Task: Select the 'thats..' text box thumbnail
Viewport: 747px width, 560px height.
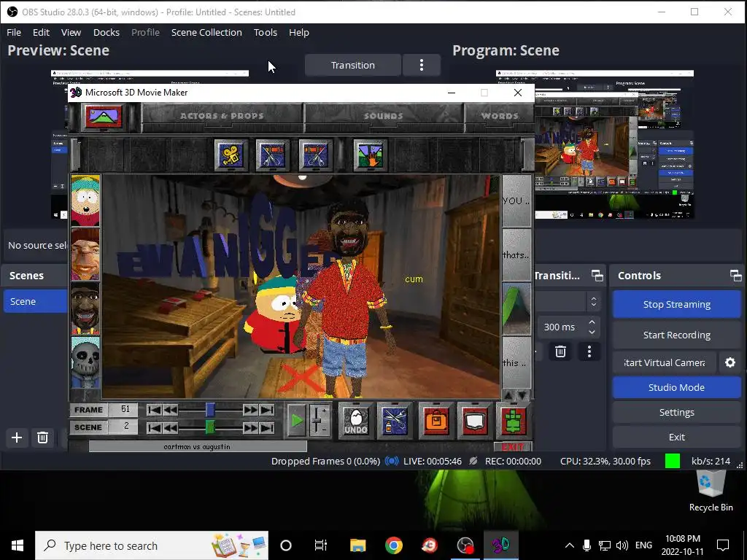Action: click(516, 254)
